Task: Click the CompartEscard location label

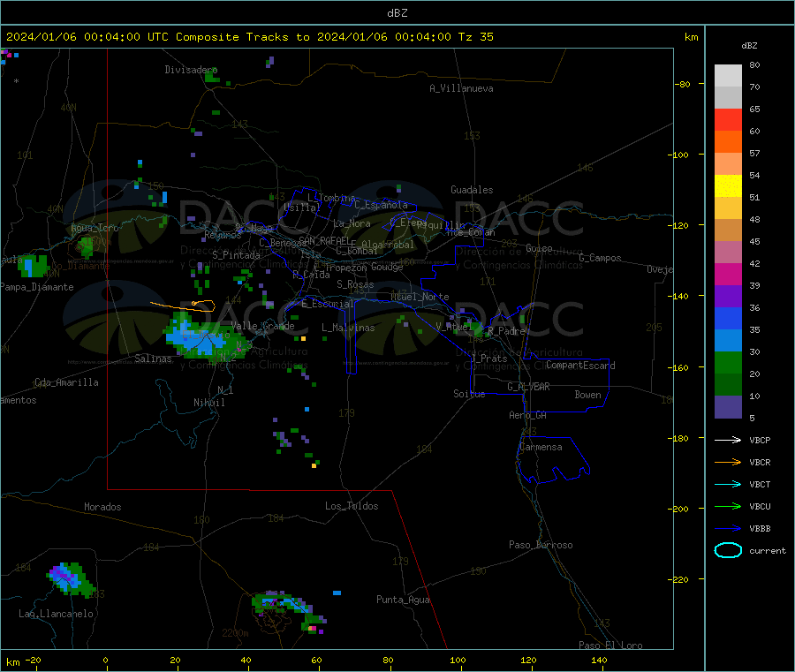Action: point(580,365)
